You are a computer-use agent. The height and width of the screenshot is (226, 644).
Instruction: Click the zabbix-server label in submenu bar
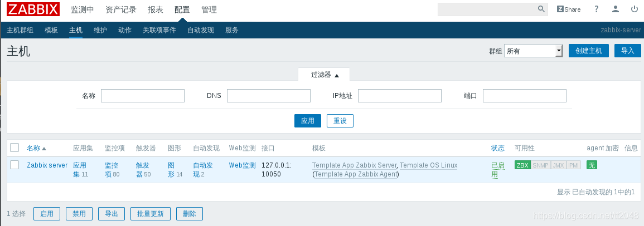pos(621,30)
